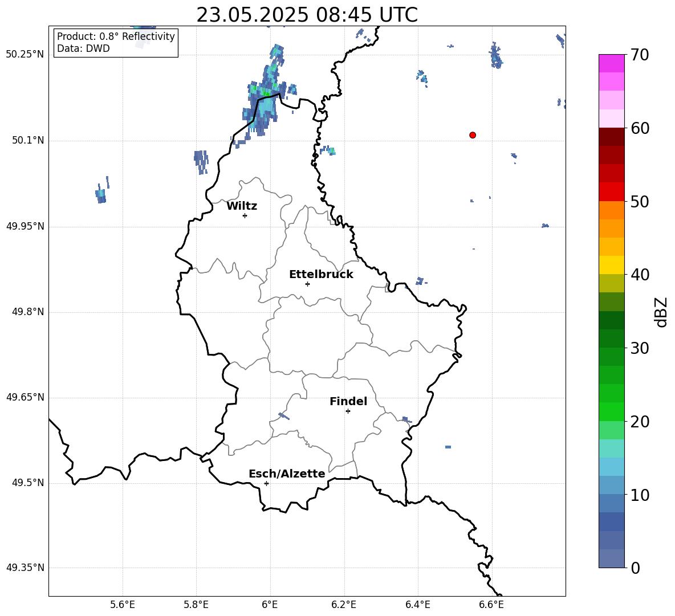Click the 0 value on the colorbar
Screen dimensions: 675x616
[x=635, y=568]
